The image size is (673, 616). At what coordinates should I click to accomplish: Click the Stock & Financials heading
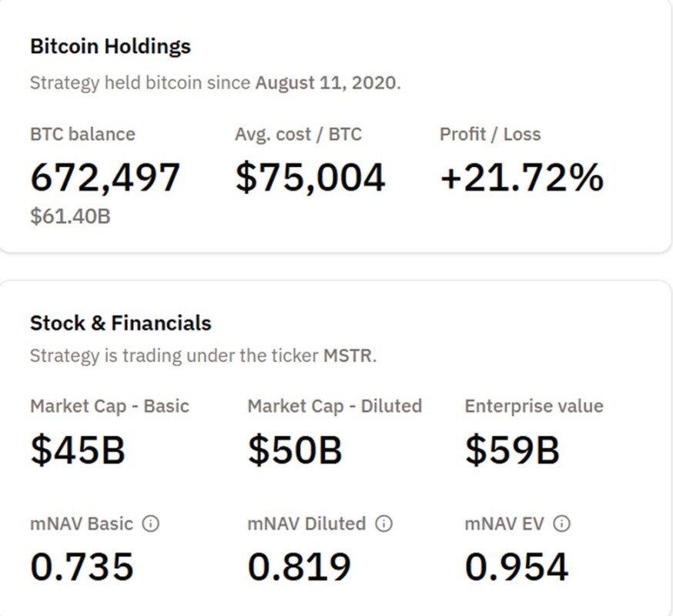coord(120,323)
